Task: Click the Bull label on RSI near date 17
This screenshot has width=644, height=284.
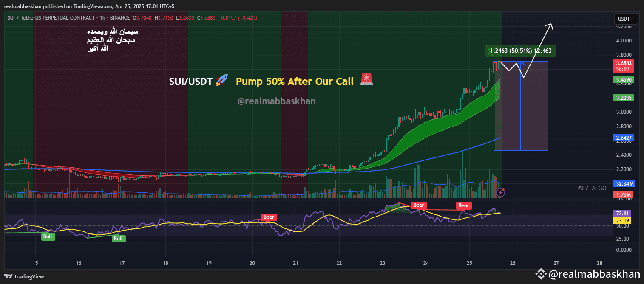Action: 118,239
